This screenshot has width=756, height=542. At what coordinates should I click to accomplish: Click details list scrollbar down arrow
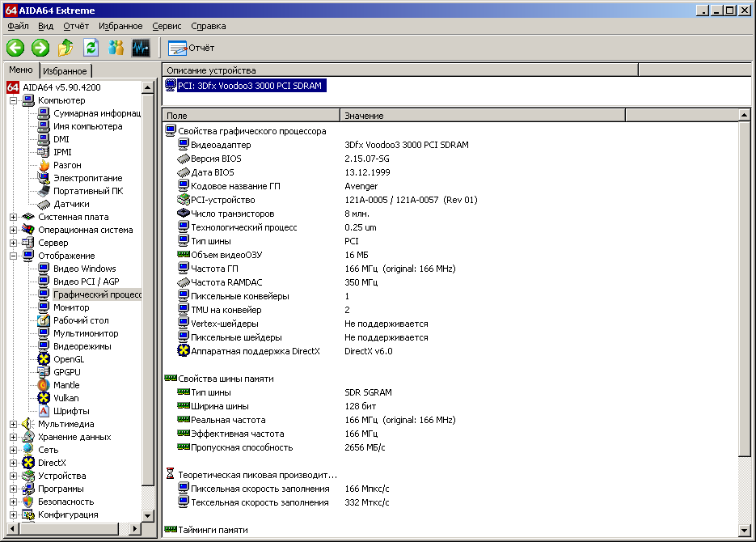click(745, 531)
